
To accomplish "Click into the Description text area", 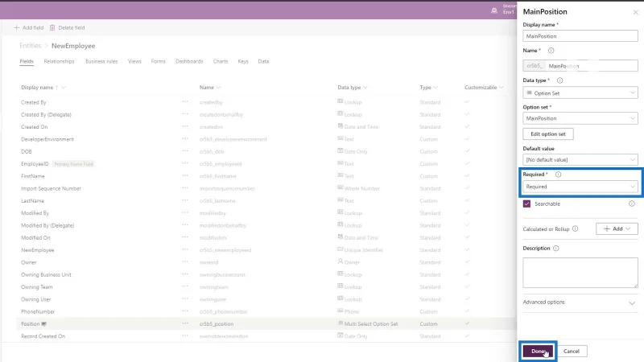I will click(x=580, y=273).
